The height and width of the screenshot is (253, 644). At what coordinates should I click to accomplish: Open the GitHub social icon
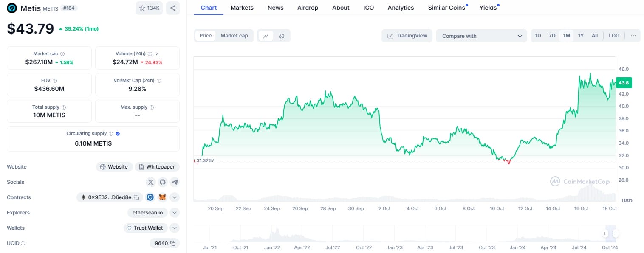(162, 182)
